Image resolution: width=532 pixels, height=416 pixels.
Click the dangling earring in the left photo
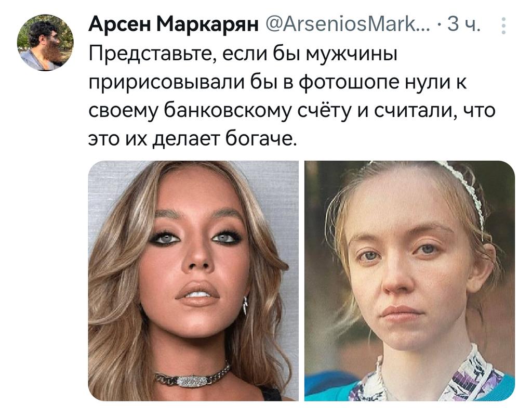pyautogui.click(x=245, y=305)
